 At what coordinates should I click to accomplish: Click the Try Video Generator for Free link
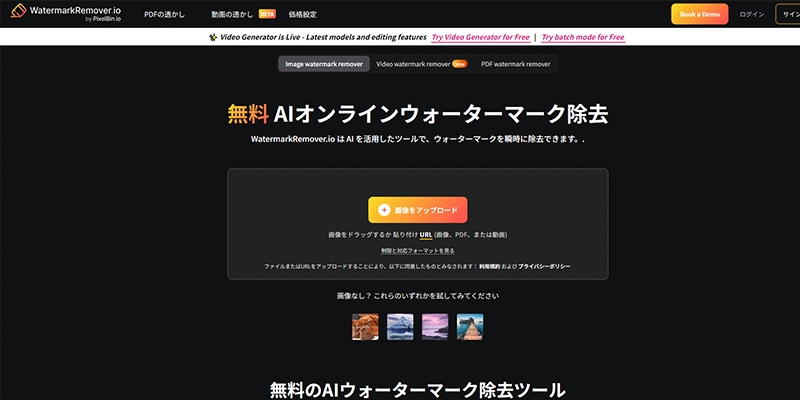tap(481, 37)
